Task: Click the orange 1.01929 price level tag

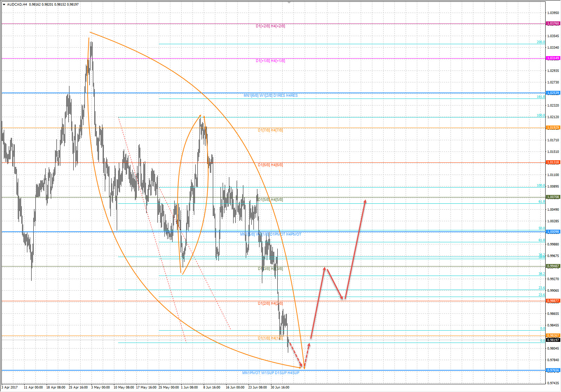Action: (553, 128)
